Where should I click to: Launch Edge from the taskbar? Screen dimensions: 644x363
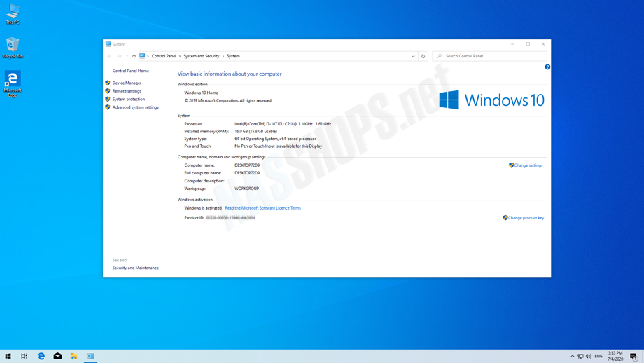(x=41, y=356)
